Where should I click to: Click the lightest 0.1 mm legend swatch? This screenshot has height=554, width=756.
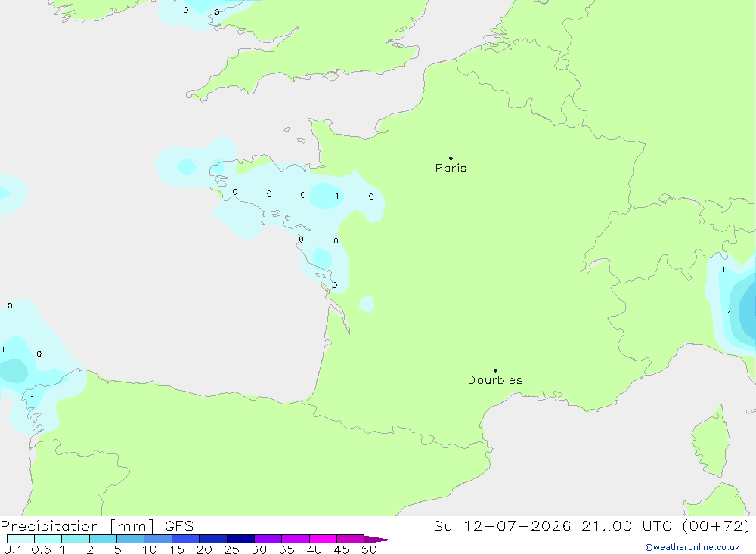pyautogui.click(x=20, y=539)
